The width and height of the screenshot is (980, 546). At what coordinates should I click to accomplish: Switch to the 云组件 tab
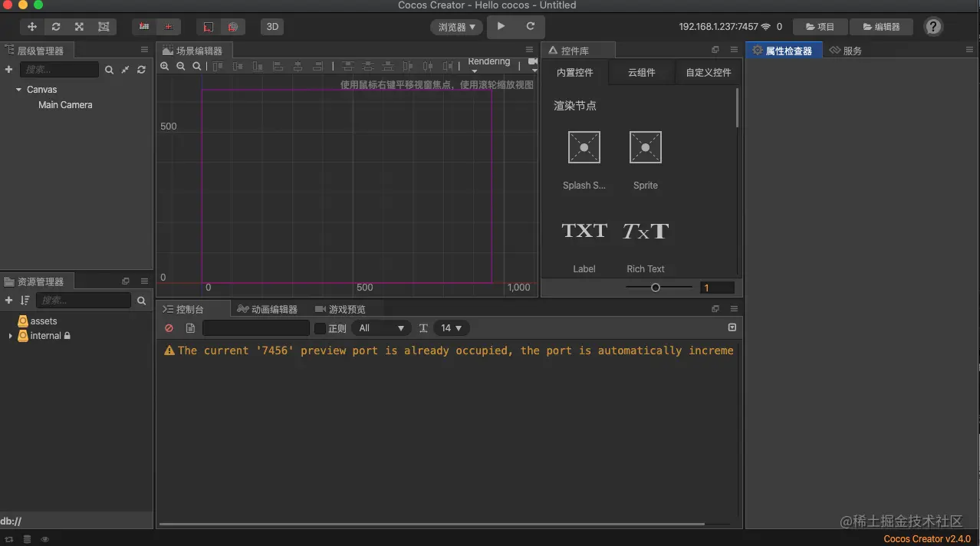(x=641, y=72)
